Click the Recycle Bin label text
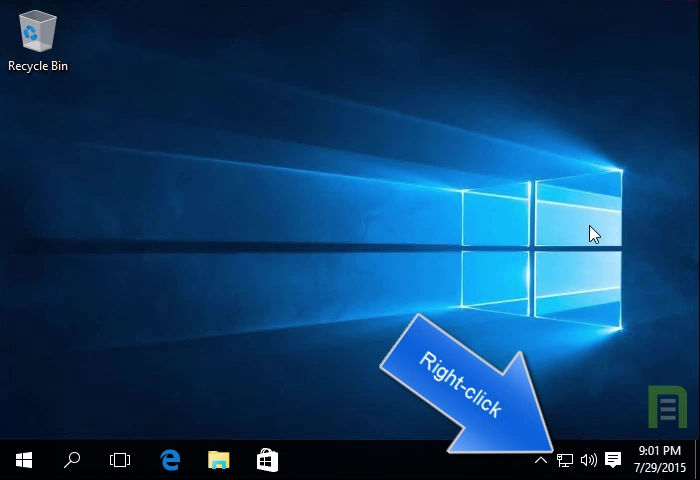The height and width of the screenshot is (480, 700). click(38, 66)
